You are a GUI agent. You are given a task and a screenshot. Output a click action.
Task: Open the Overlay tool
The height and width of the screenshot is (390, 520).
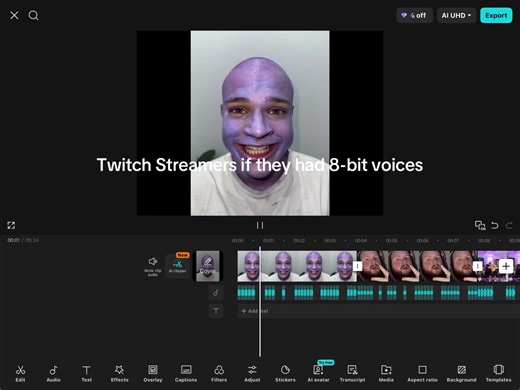point(153,373)
